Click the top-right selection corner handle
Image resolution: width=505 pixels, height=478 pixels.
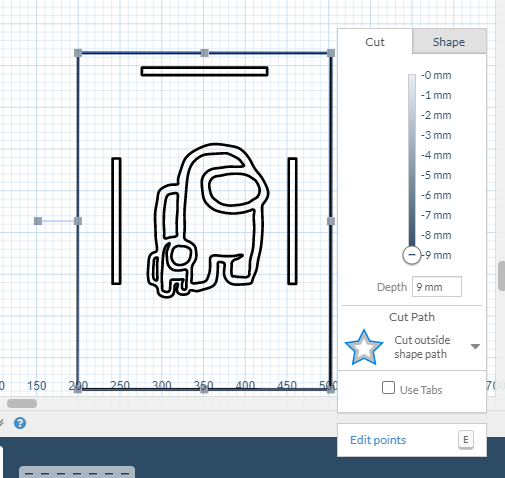pyautogui.click(x=331, y=53)
